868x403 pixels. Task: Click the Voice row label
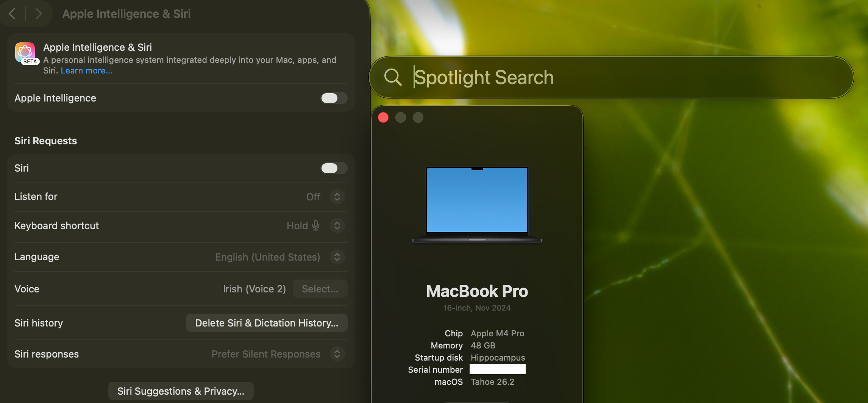coord(27,289)
